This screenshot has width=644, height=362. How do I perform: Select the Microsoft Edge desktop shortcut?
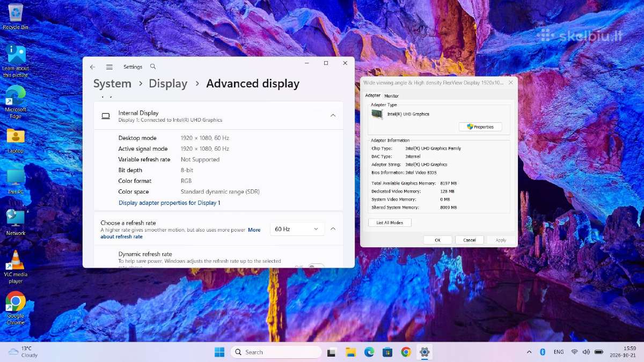tap(16, 102)
